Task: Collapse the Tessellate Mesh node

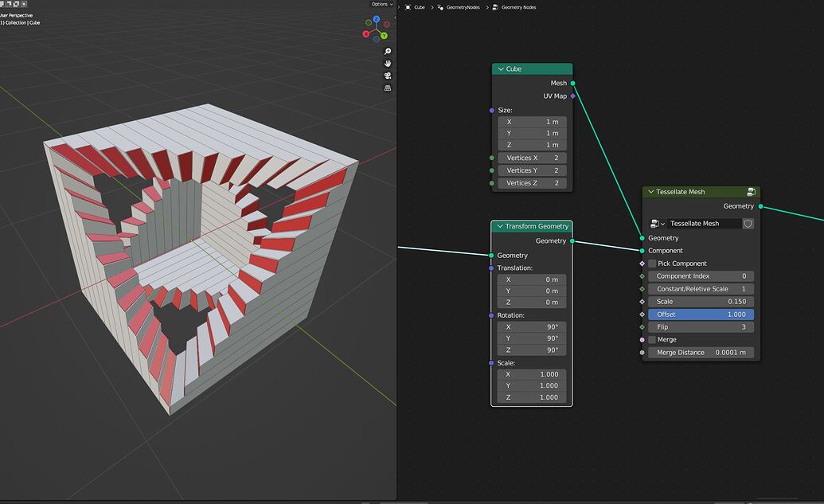Action: (x=650, y=192)
